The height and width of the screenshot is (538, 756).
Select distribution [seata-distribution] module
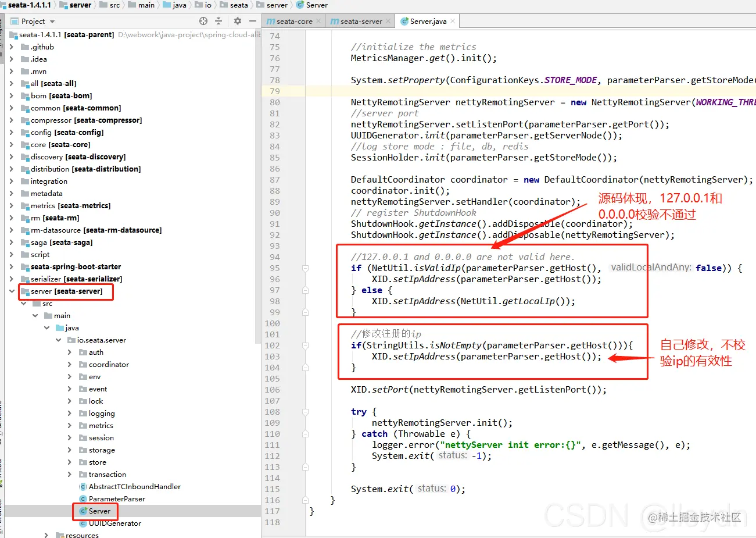tap(85, 169)
